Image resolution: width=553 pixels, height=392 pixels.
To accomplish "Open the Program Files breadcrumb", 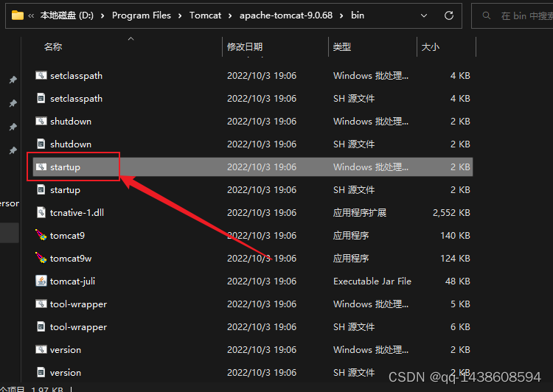I will coord(142,15).
